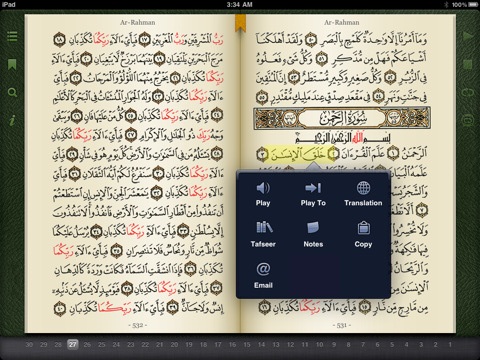The height and width of the screenshot is (360, 480).
Task: Tap the battery indicator in status bar
Action: pyautogui.click(x=473, y=4)
